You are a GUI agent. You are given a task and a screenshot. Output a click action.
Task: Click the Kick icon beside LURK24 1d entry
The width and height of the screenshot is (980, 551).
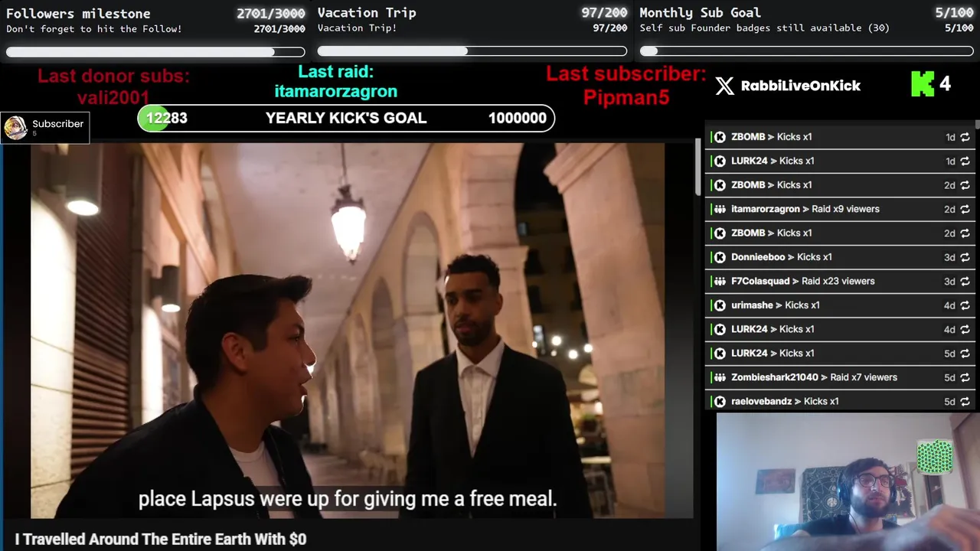[720, 161]
